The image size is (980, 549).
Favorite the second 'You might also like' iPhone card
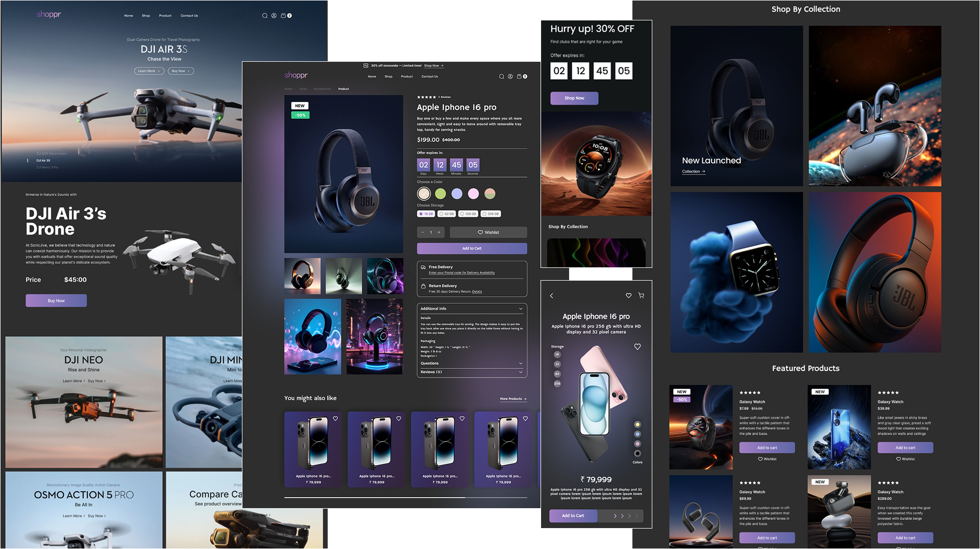(399, 418)
